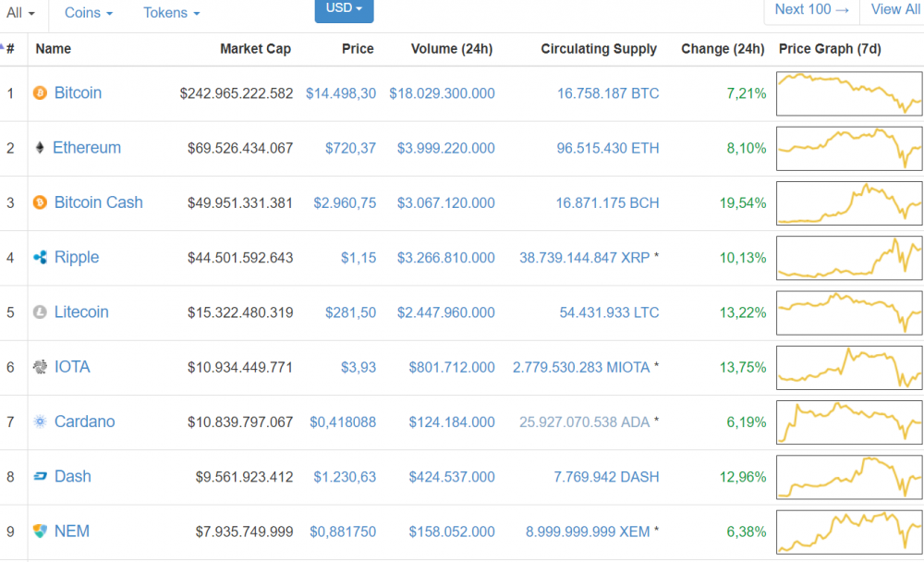The image size is (924, 562).
Task: Click the Bitcoin Cash logo icon
Action: point(40,202)
